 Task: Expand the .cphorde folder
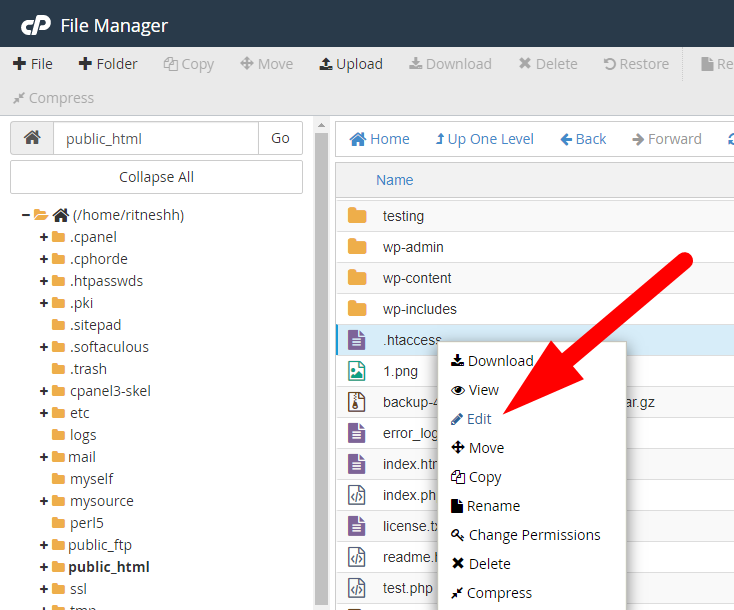tap(44, 259)
